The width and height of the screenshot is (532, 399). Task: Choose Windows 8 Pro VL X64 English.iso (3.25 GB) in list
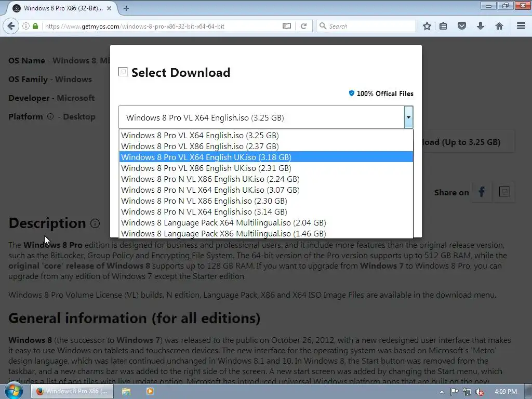coord(266,136)
